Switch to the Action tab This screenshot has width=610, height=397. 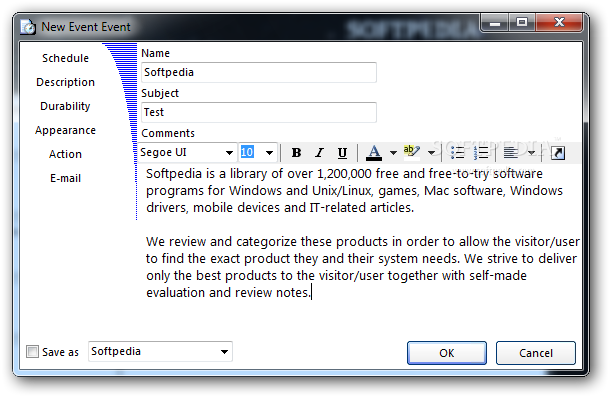65,154
